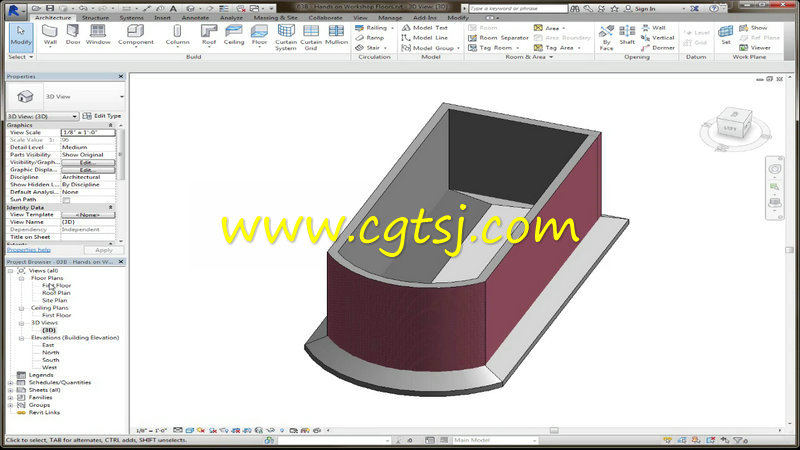Select the Floor tool
Viewport: 800px width, 450px height.
(259, 36)
